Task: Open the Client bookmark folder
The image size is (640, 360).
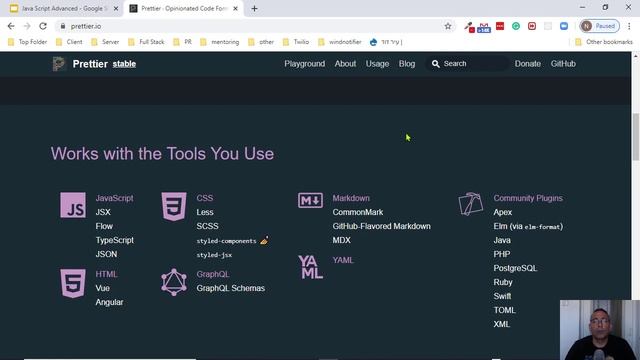Action: [x=69, y=42]
